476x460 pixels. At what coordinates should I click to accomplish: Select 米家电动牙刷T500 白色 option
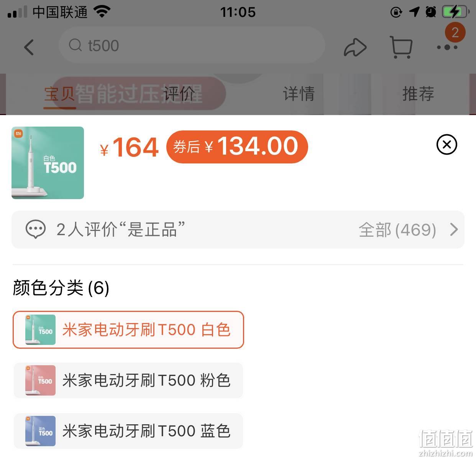pos(128,330)
